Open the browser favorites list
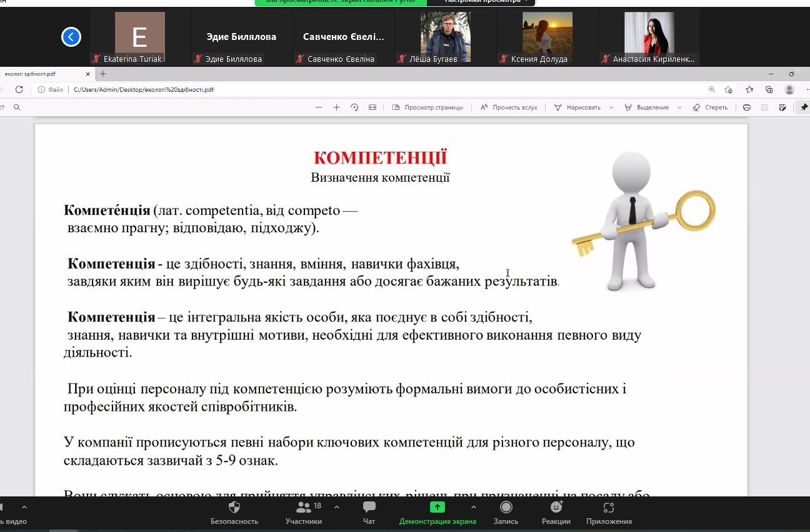The height and width of the screenshot is (532, 810). pyautogui.click(x=749, y=89)
